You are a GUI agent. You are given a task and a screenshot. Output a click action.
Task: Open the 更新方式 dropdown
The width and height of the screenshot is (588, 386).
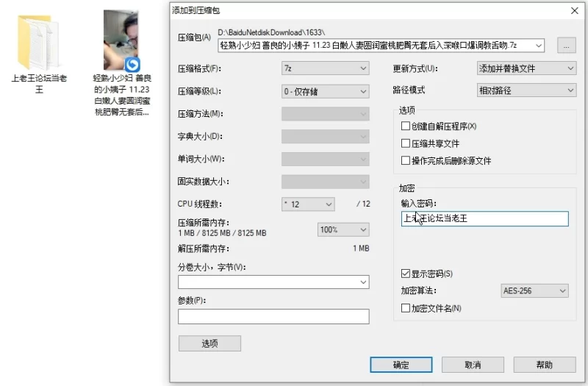pos(526,68)
